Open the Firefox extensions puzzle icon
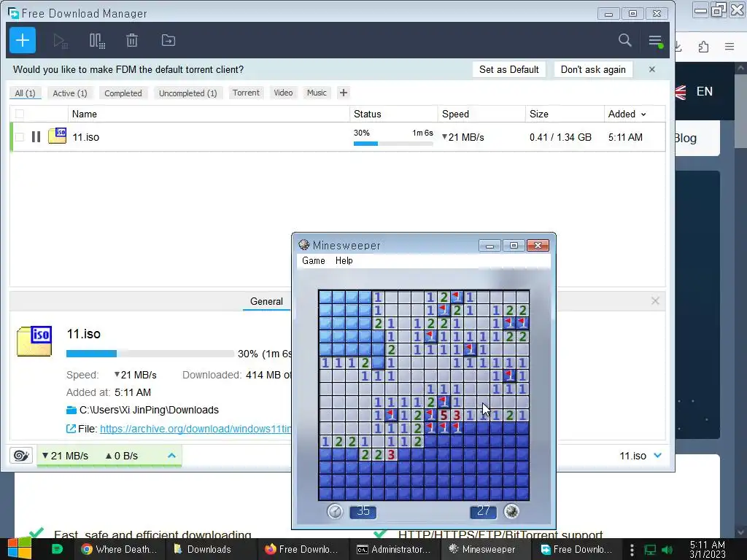 703,47
